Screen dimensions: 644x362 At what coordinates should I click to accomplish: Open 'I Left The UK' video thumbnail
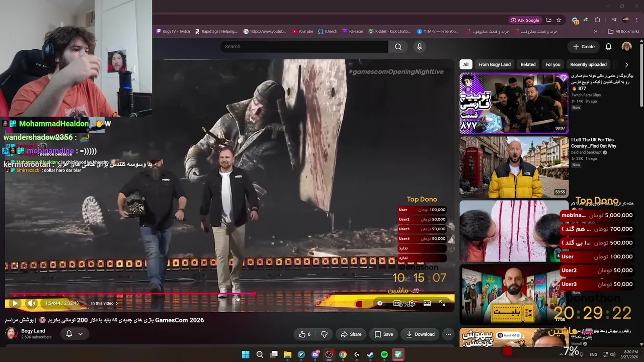(514, 167)
